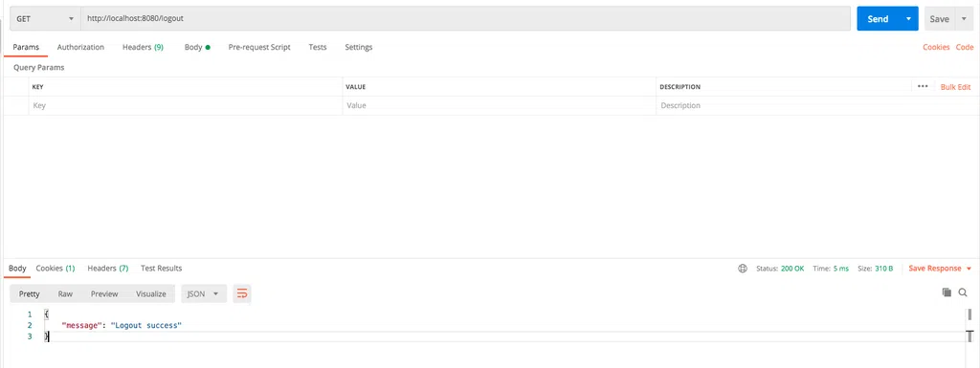Open the Send button dropdown arrow
Viewport: 980px width, 368px height.
tap(909, 19)
